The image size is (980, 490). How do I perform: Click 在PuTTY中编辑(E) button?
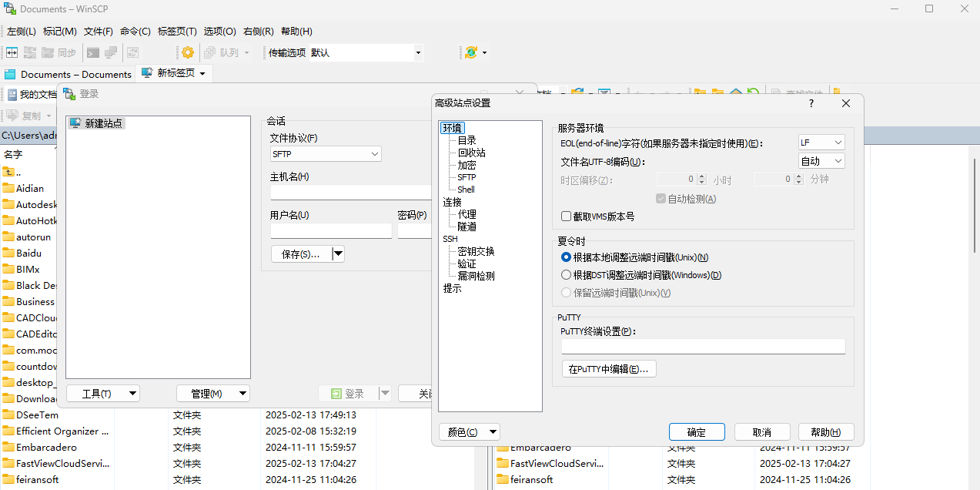(608, 368)
